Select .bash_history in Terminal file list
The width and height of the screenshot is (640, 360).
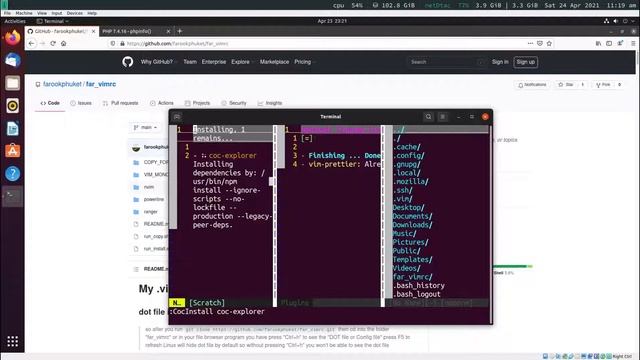(x=419, y=285)
